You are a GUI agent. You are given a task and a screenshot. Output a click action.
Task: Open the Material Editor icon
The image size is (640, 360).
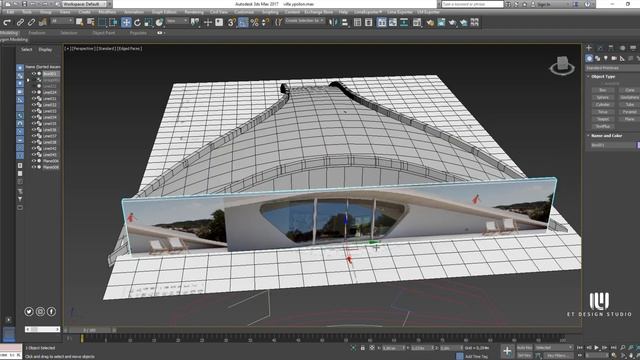tap(417, 22)
